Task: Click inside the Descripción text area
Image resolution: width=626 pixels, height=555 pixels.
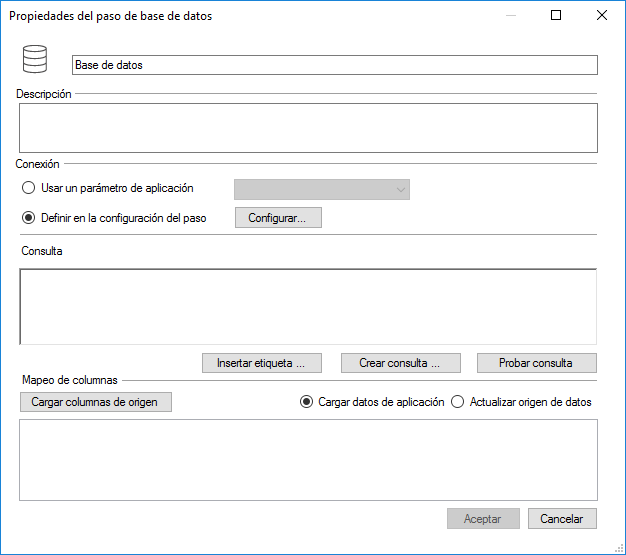Action: pos(308,128)
